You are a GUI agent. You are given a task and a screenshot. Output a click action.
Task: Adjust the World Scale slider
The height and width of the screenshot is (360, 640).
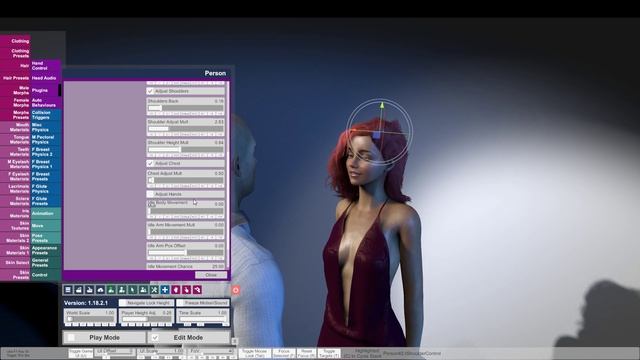pos(90,319)
